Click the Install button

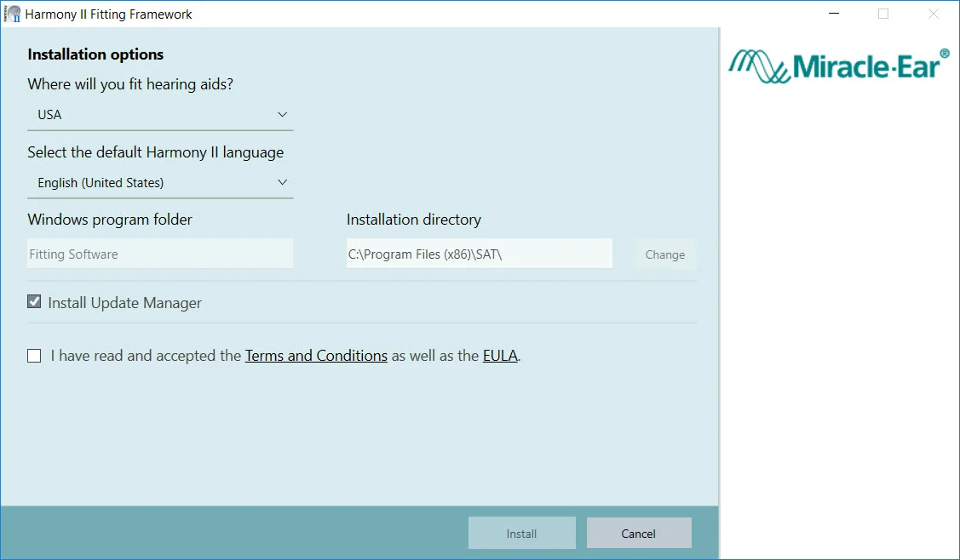click(521, 534)
